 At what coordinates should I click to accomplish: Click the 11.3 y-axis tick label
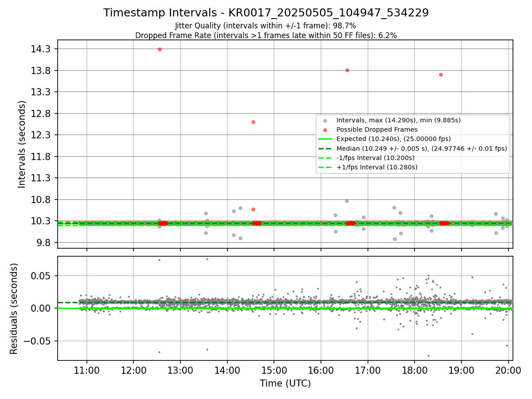(40, 178)
